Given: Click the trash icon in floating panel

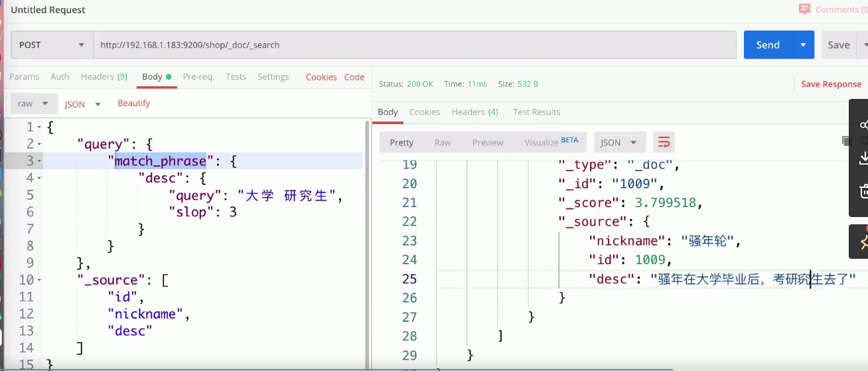Looking at the screenshot, I should click(x=863, y=192).
